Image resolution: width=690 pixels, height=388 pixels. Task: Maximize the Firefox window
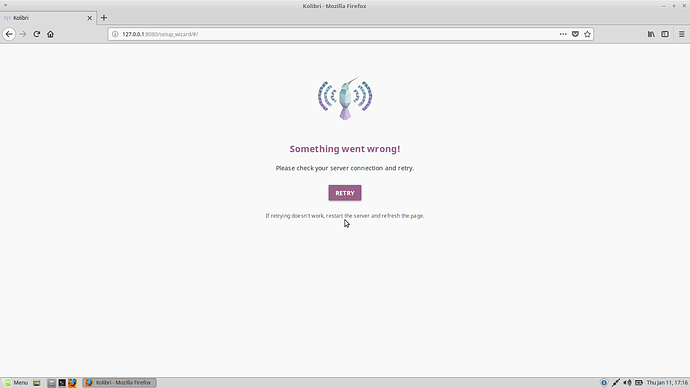[x=674, y=6]
